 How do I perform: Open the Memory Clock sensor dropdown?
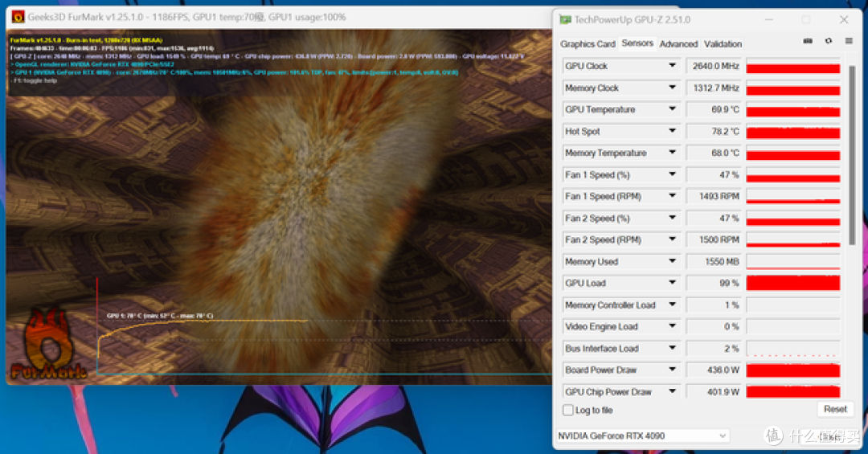pyautogui.click(x=672, y=88)
